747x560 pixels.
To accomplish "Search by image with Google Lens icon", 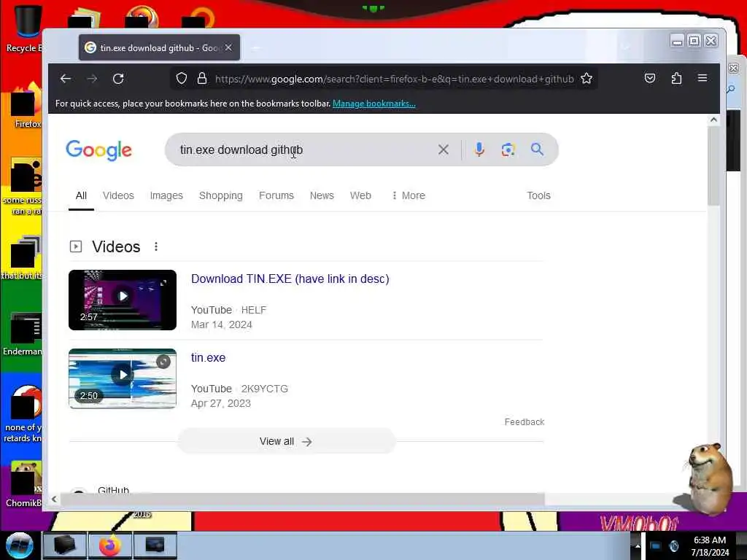I will click(x=508, y=149).
